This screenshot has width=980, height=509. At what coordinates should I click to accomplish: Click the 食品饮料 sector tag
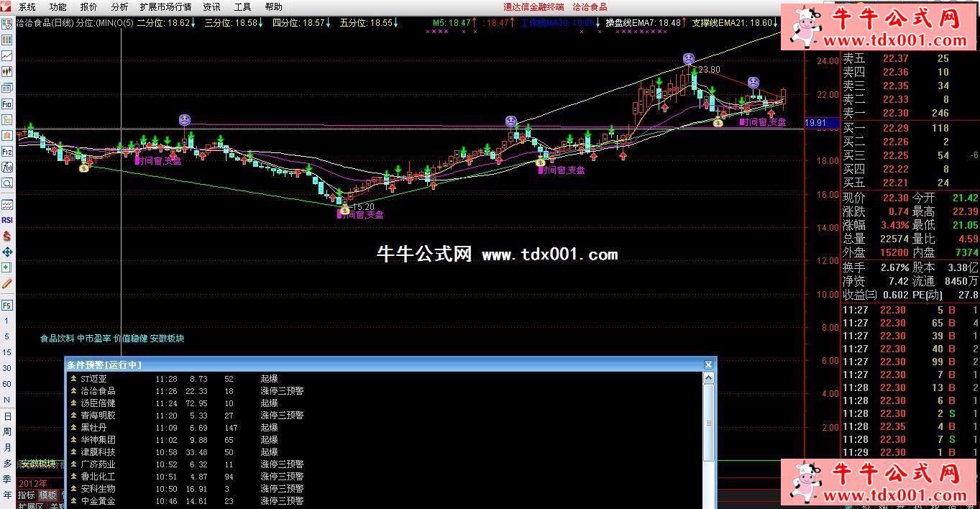57,338
